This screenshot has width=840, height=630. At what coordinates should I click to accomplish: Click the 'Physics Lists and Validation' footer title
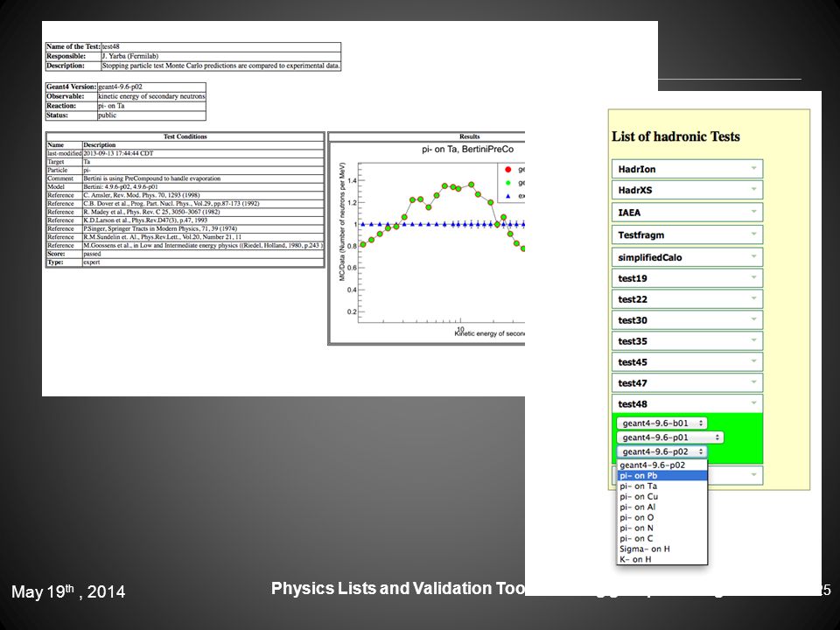(x=398, y=589)
